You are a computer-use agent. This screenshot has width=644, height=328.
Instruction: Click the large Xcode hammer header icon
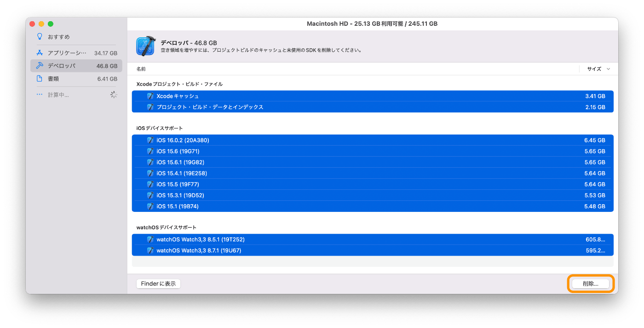[x=146, y=47]
